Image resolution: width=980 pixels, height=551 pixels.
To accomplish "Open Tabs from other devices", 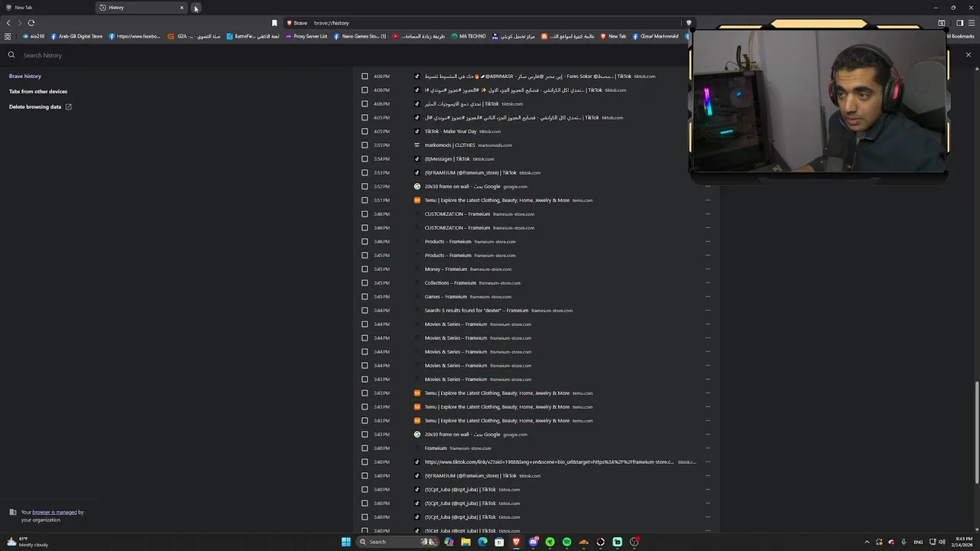I will [38, 91].
